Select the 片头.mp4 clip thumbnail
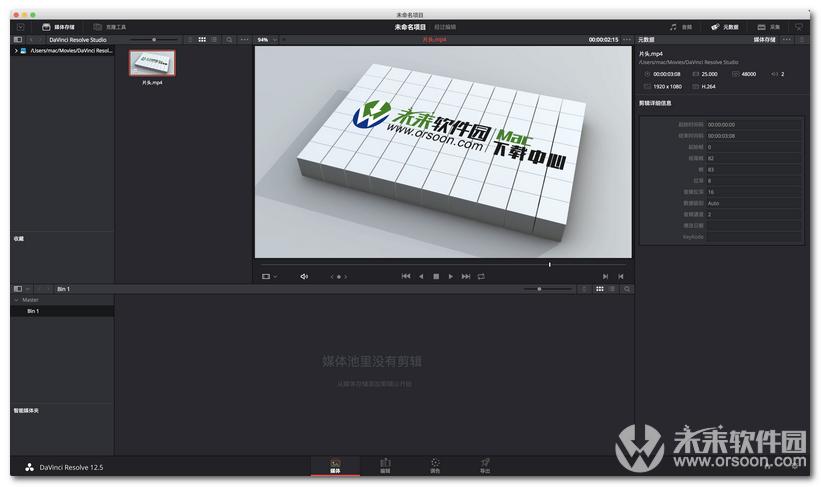Screen dimensions: 821x487 (x=152, y=63)
